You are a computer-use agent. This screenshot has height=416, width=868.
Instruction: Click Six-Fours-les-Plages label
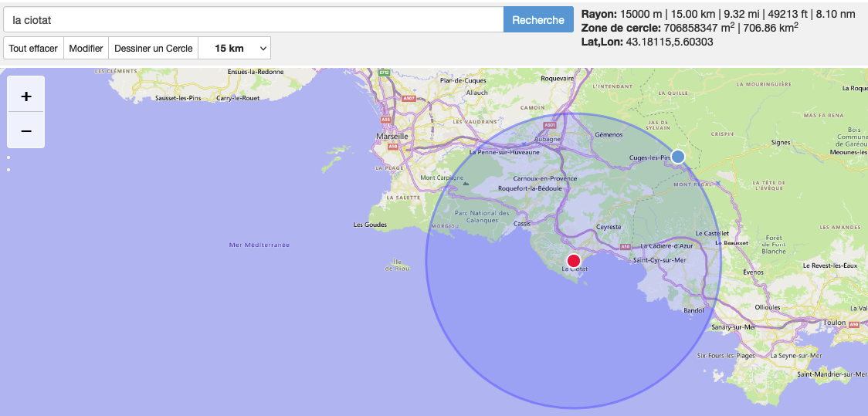[726, 356]
